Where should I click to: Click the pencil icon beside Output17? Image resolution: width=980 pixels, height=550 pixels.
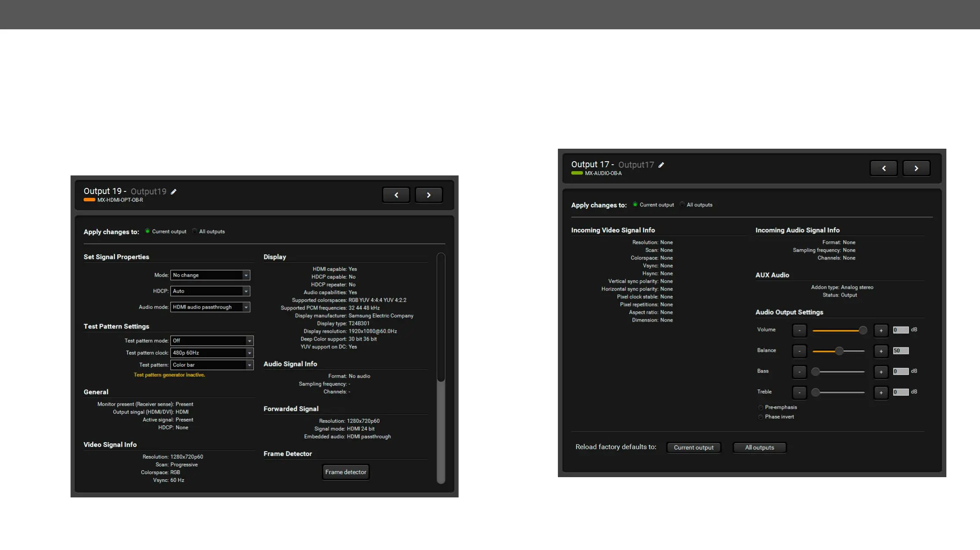coord(661,165)
